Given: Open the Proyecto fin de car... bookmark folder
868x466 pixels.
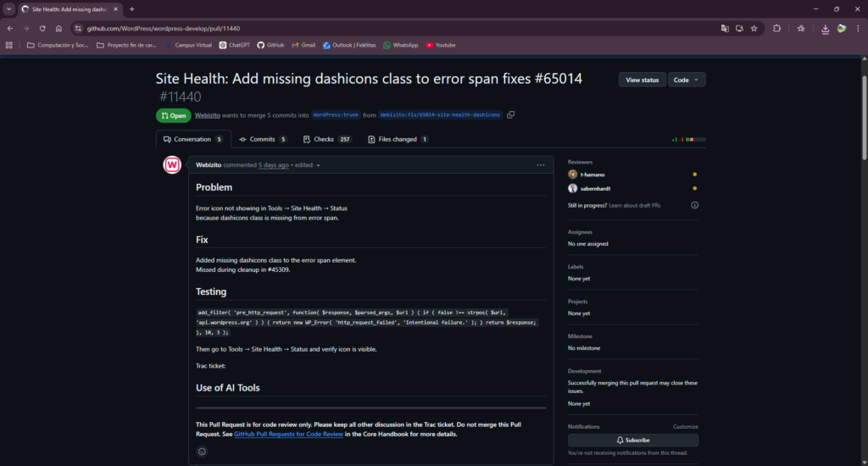Looking at the screenshot, I should (127, 46).
